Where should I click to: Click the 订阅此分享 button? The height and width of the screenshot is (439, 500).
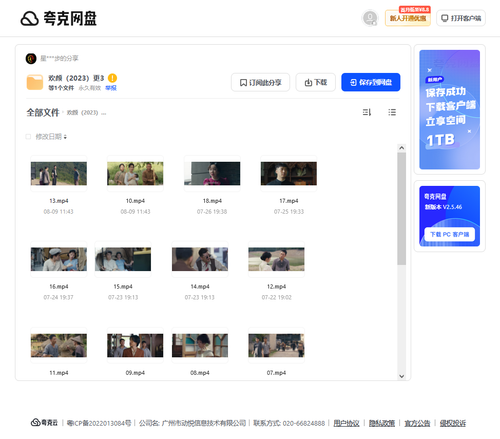[260, 82]
